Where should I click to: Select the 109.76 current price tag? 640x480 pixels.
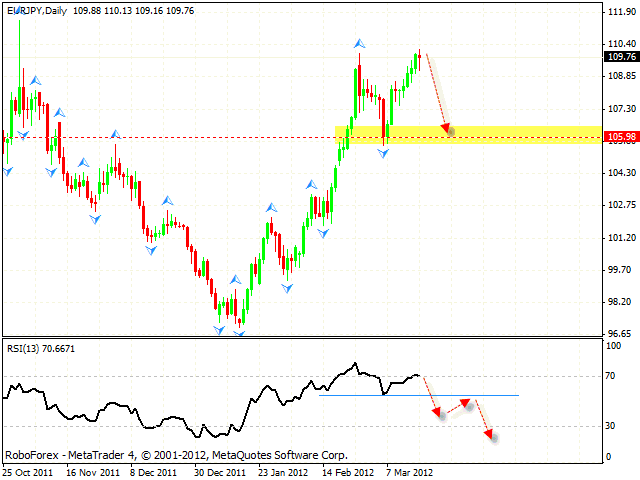pos(621,57)
